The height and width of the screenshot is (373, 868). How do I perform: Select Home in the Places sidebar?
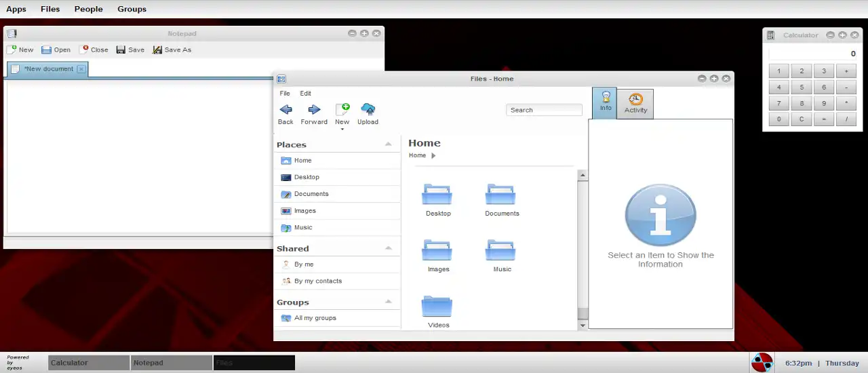[338, 161]
